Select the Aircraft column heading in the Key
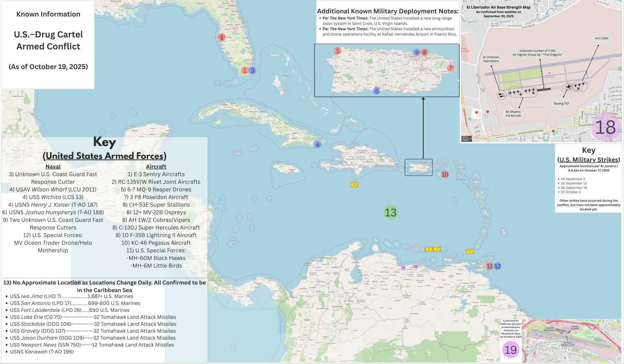This screenshot has height=364, width=624. coord(156,166)
